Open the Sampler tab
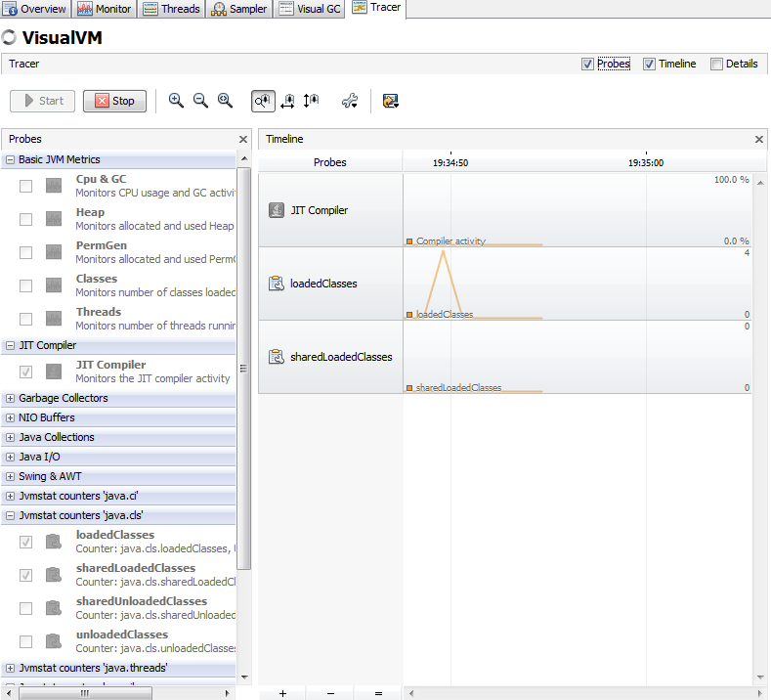This screenshot has width=771, height=700. click(239, 9)
